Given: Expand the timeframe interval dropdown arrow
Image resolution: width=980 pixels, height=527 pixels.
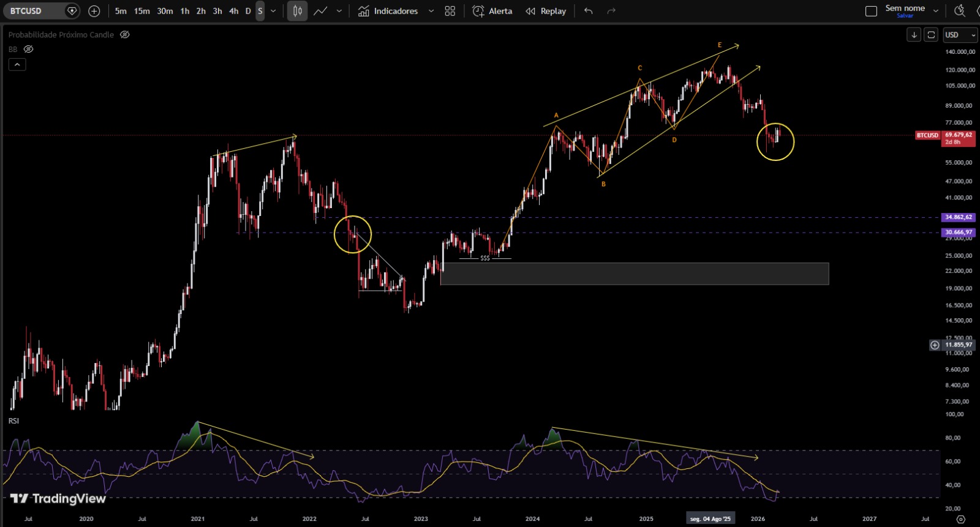Looking at the screenshot, I should (273, 11).
